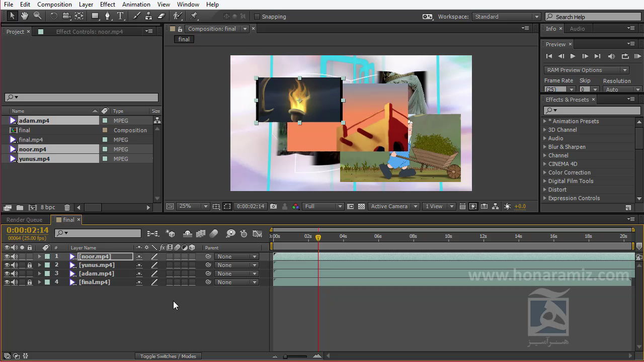Select the Pan Behind anchor point tool
The height and width of the screenshot is (362, 644).
point(79,16)
